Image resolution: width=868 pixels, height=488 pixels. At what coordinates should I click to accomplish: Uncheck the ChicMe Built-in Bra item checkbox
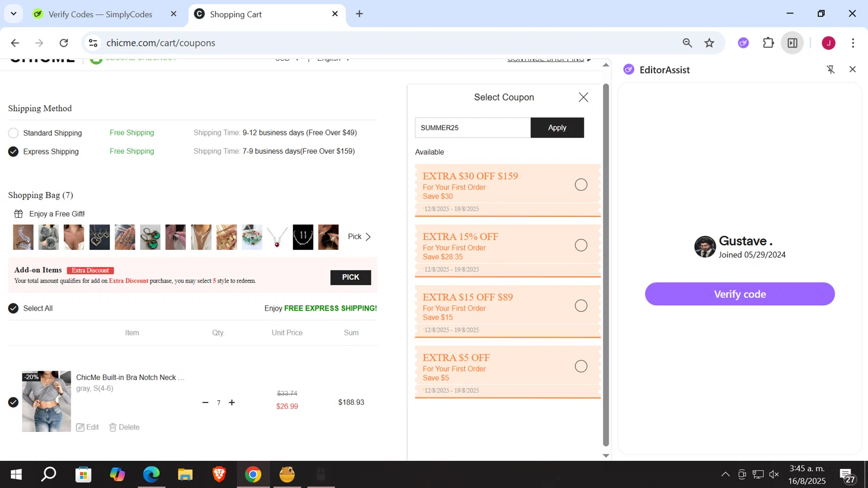click(x=13, y=402)
